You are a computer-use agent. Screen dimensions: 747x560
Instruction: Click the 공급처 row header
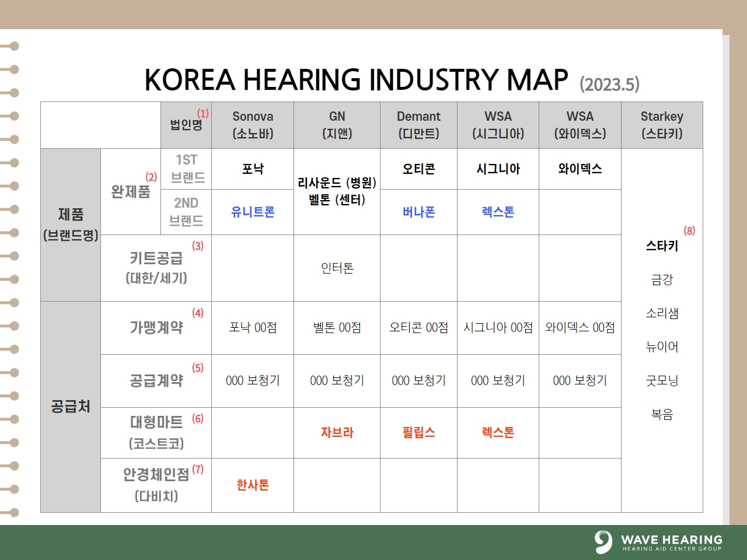pos(71,407)
